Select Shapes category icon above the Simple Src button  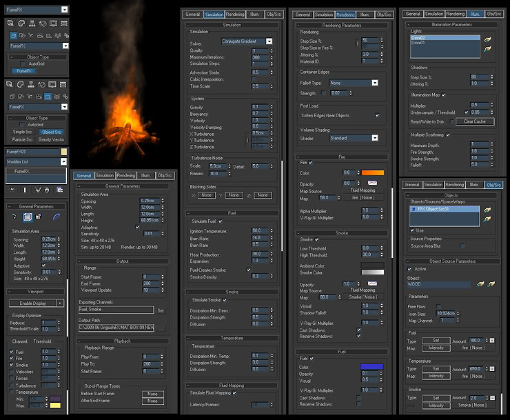tap(21, 97)
